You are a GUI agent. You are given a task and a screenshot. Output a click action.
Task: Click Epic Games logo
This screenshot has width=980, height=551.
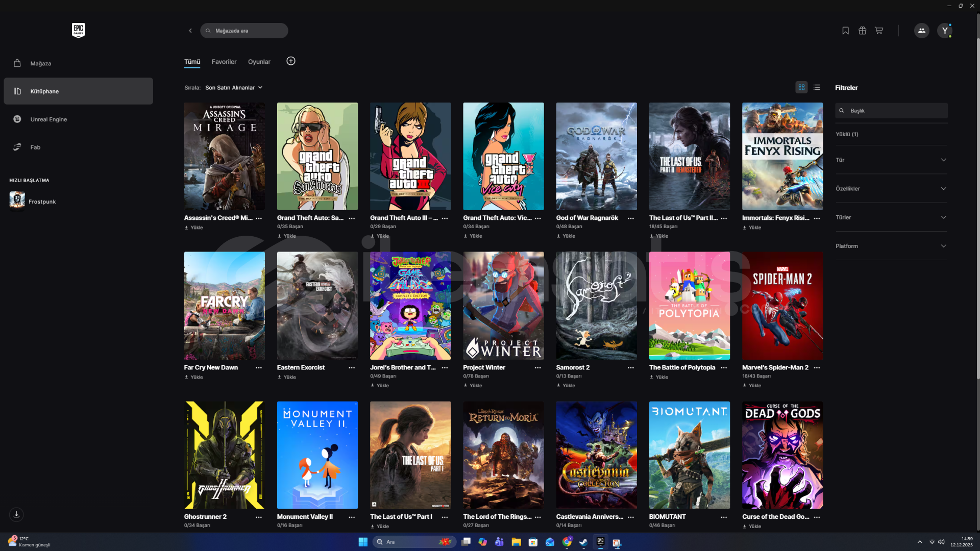pyautogui.click(x=78, y=30)
